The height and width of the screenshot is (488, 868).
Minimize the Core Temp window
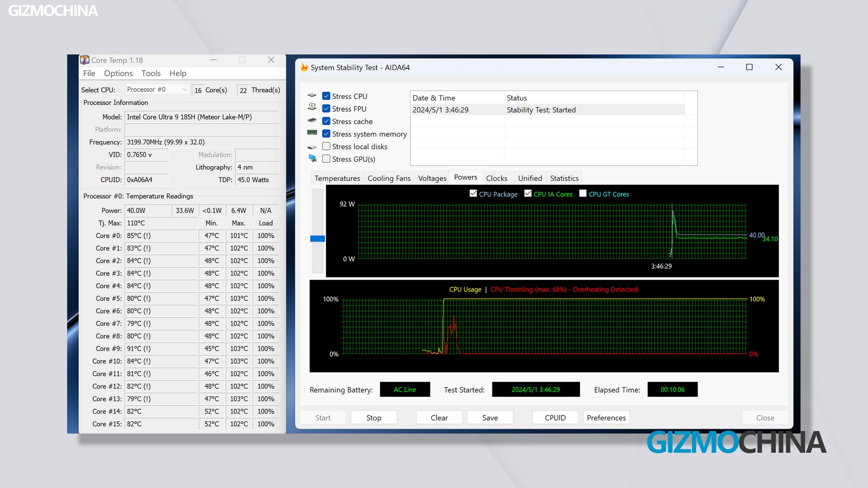(213, 60)
